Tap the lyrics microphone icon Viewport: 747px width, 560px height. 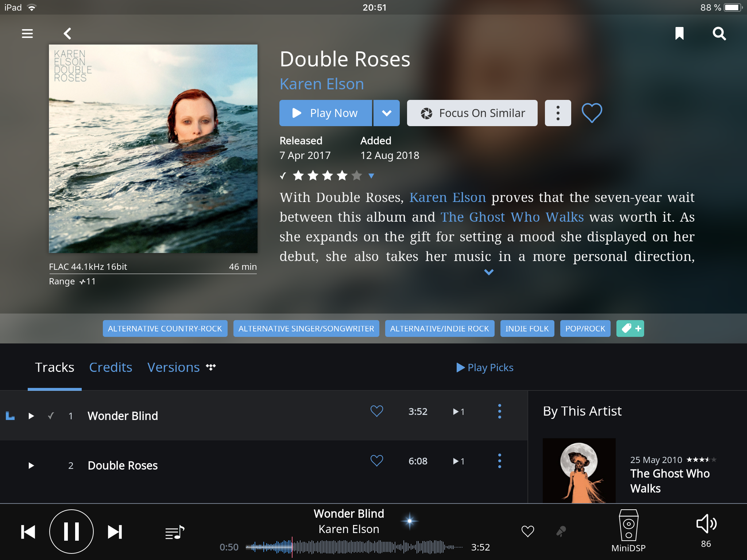click(x=561, y=531)
